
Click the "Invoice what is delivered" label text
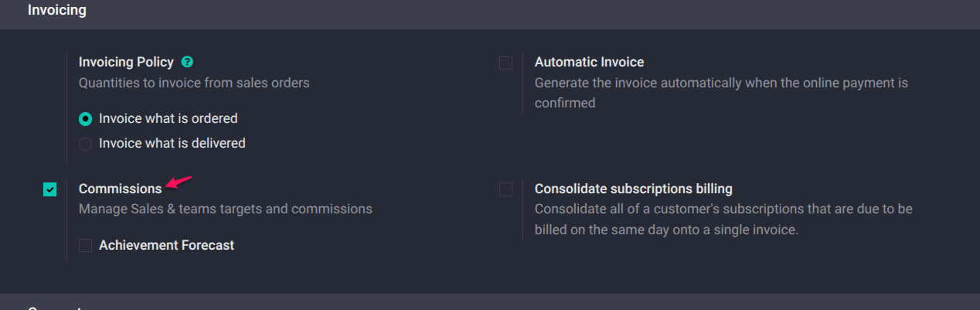coord(172,143)
